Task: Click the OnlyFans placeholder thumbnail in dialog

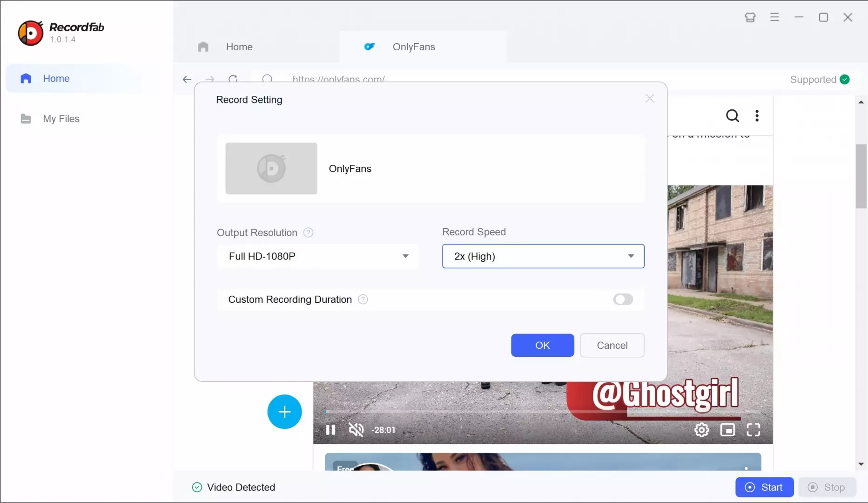Action: point(271,169)
